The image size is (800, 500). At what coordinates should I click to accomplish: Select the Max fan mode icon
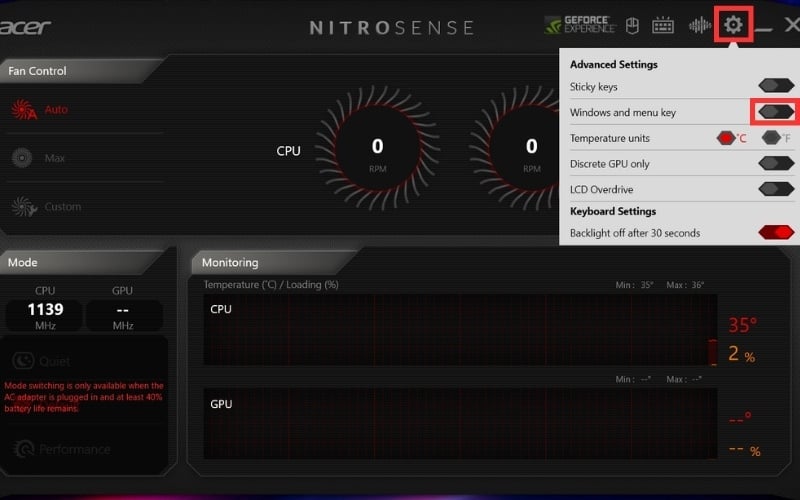(x=22, y=158)
